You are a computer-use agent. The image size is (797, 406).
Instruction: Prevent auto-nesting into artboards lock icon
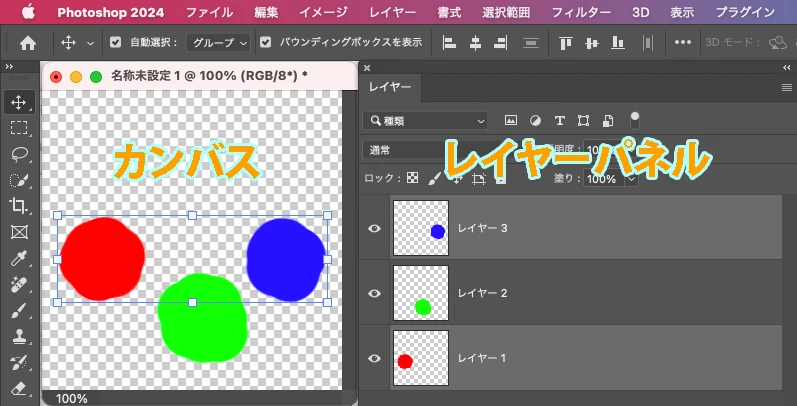[478, 178]
